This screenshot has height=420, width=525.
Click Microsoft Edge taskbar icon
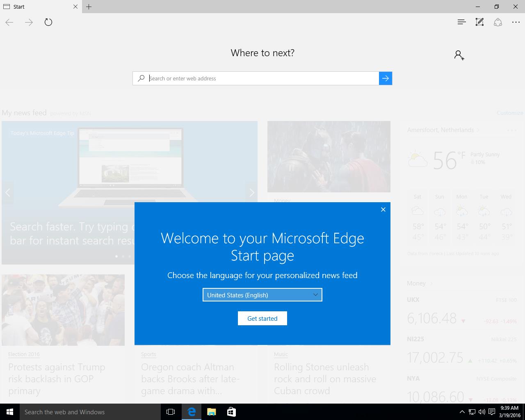tap(192, 412)
